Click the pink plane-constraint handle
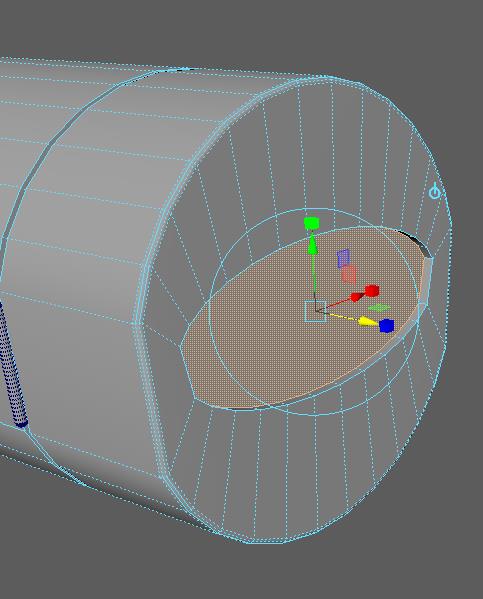 click(348, 275)
